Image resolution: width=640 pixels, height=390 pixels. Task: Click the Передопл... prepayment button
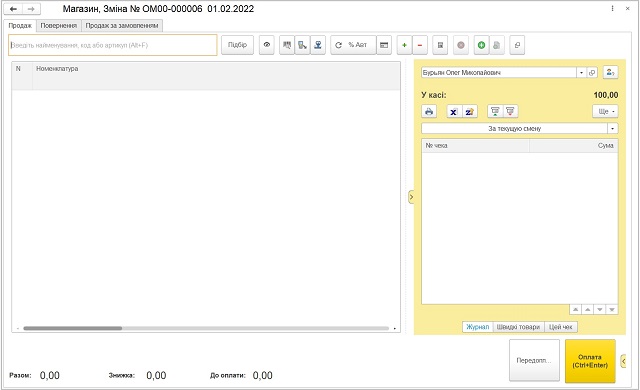click(534, 361)
